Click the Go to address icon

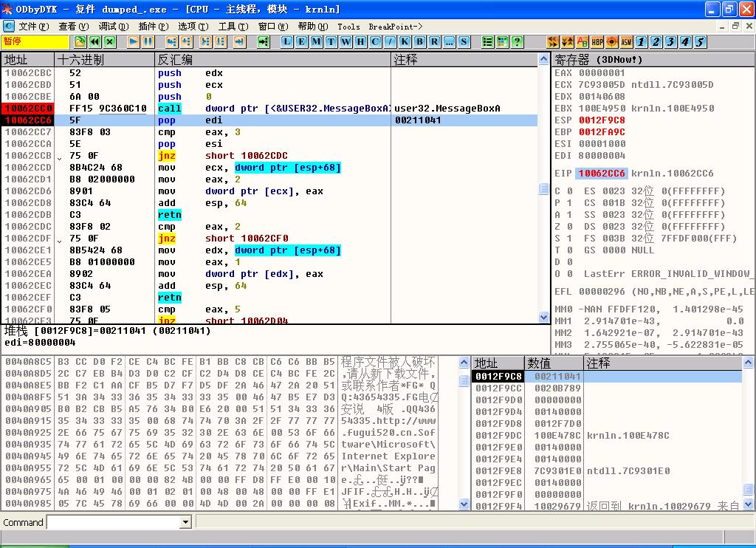(264, 42)
